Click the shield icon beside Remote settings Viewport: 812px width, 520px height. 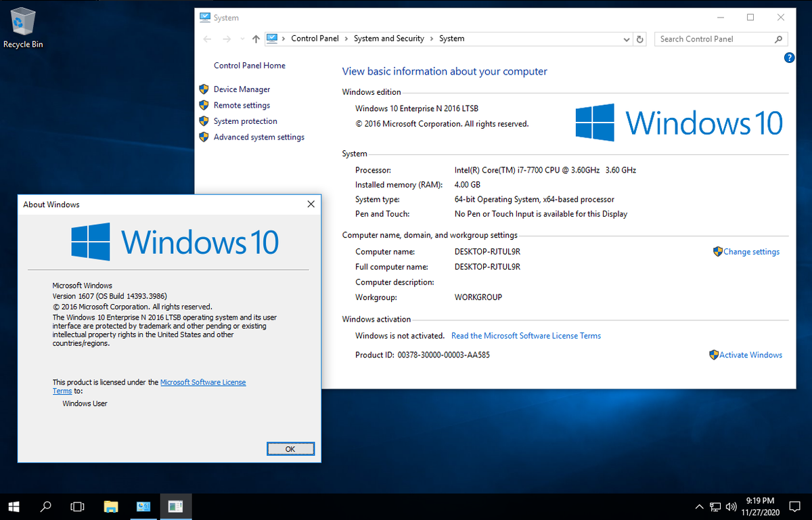(204, 105)
